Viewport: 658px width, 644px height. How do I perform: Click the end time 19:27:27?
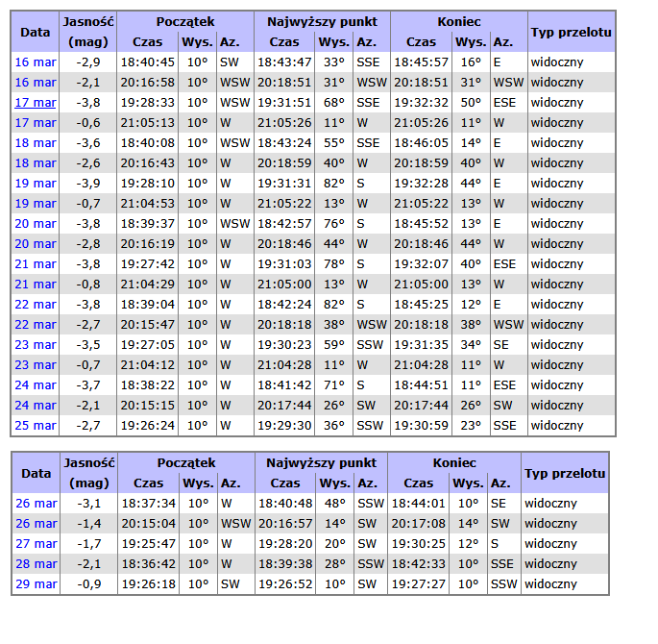click(x=419, y=583)
